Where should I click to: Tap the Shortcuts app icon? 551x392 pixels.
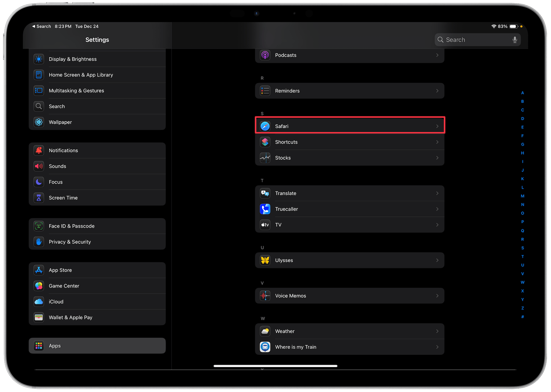click(x=265, y=142)
